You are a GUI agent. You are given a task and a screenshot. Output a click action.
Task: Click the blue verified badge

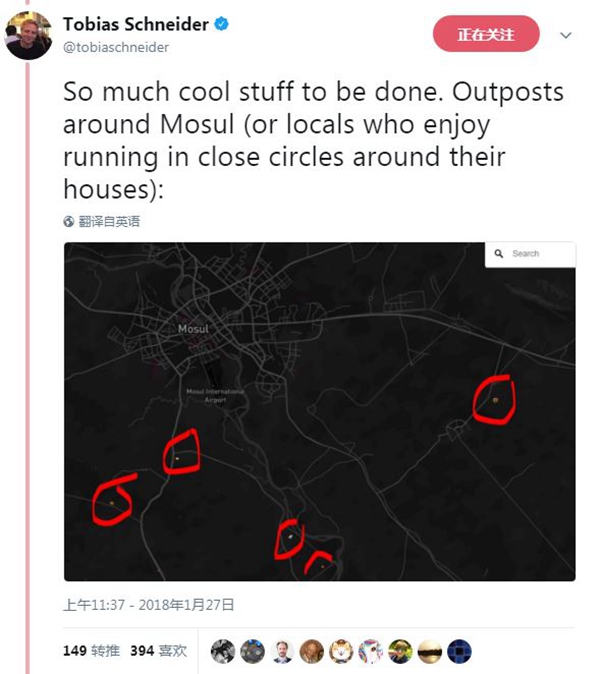[222, 24]
